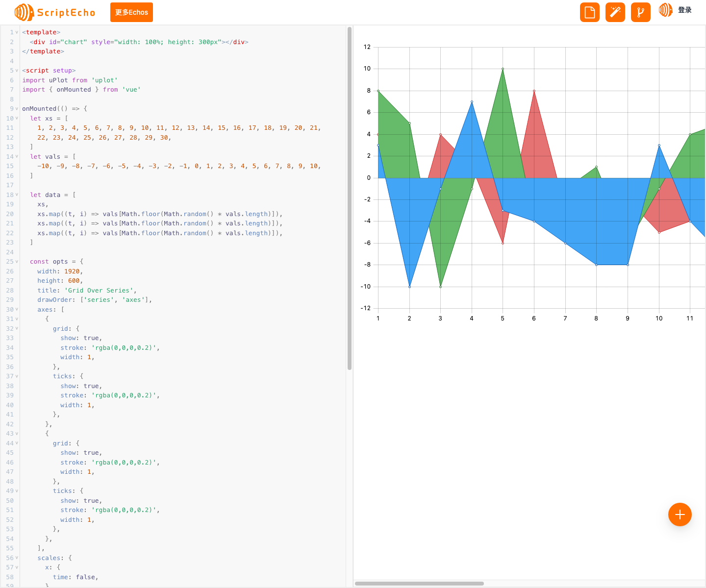
Task: Click the user avatar icon beside 登录
Action: 665,10
